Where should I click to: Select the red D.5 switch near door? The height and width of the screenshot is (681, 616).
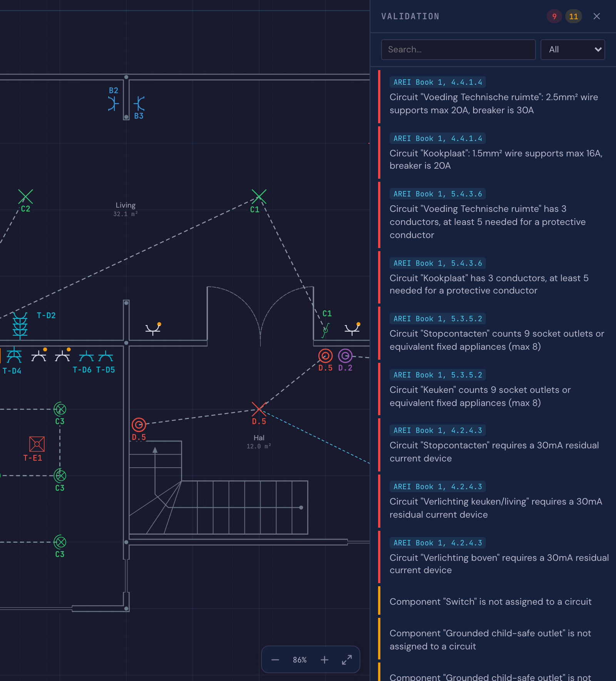[x=325, y=356]
